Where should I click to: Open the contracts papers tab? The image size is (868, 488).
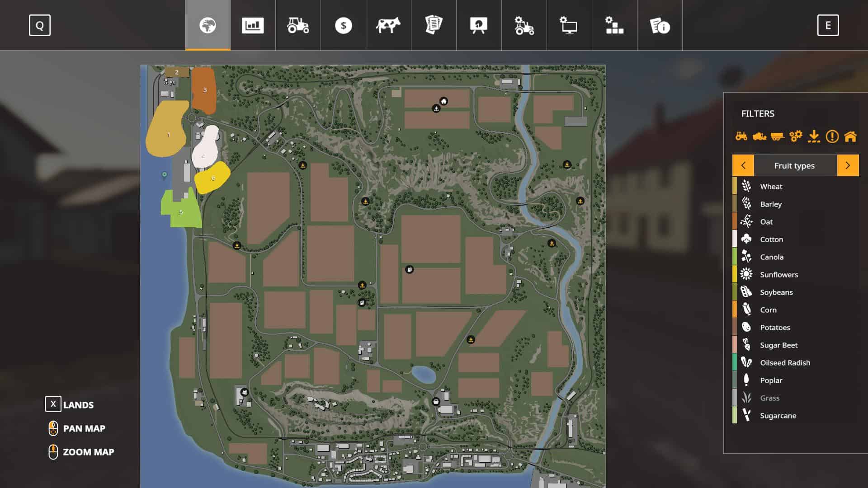coord(434,25)
